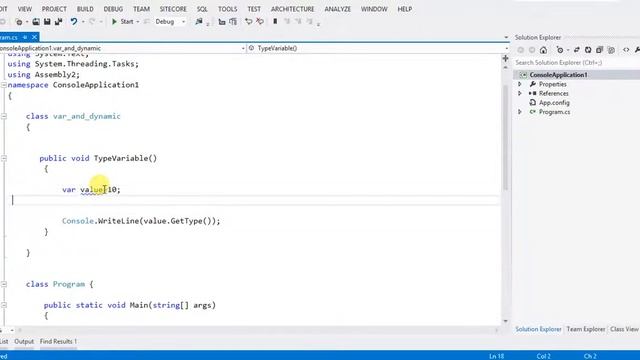The width and height of the screenshot is (640, 360).
Task: Expand the Properties node
Action: click(x=520, y=84)
